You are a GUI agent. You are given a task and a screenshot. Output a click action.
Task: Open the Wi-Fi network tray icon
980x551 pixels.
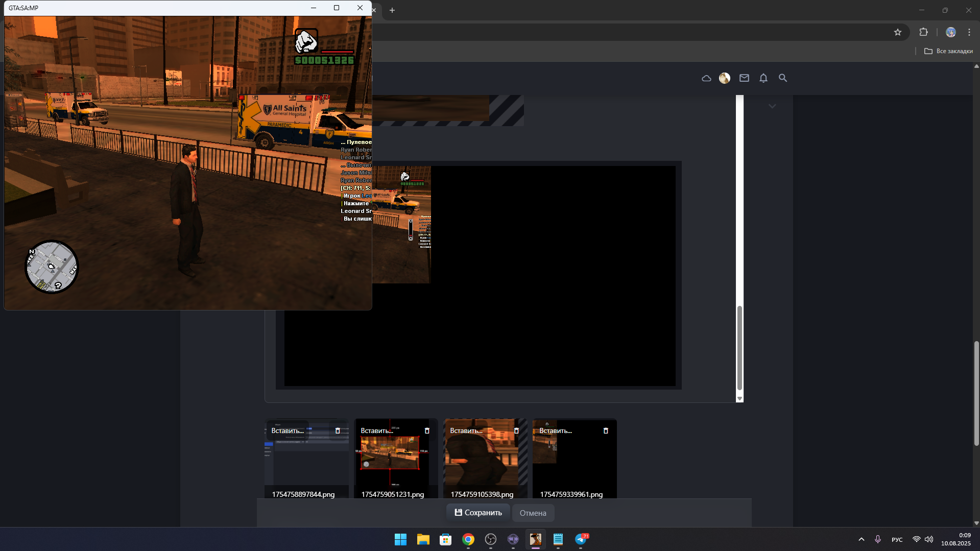click(x=917, y=539)
